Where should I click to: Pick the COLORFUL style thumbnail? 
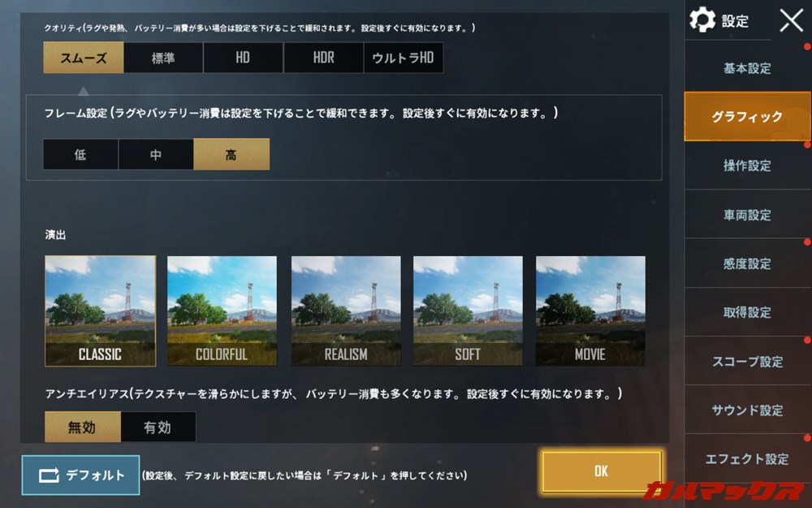coord(222,311)
